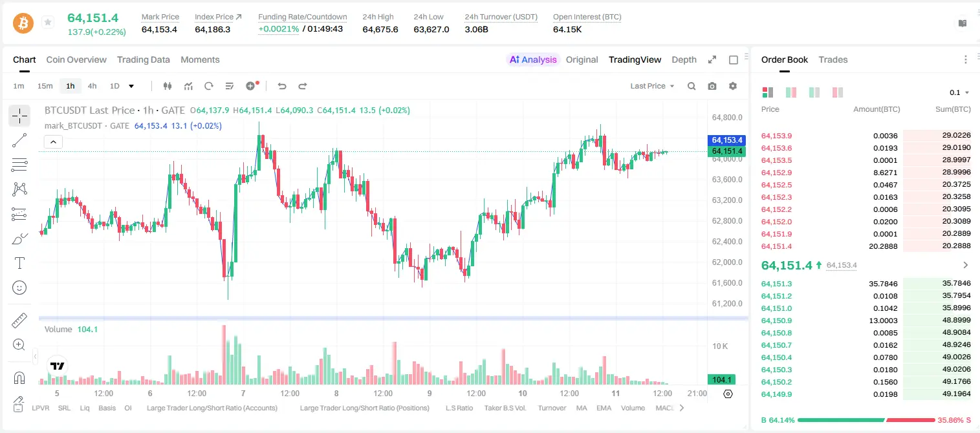
Task: Open the candlestick chart type icon
Action: coord(168,86)
